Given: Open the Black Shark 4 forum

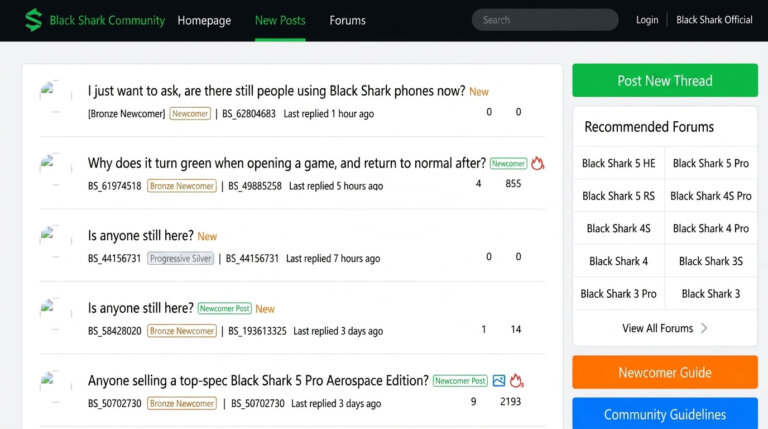Looking at the screenshot, I should (x=619, y=261).
